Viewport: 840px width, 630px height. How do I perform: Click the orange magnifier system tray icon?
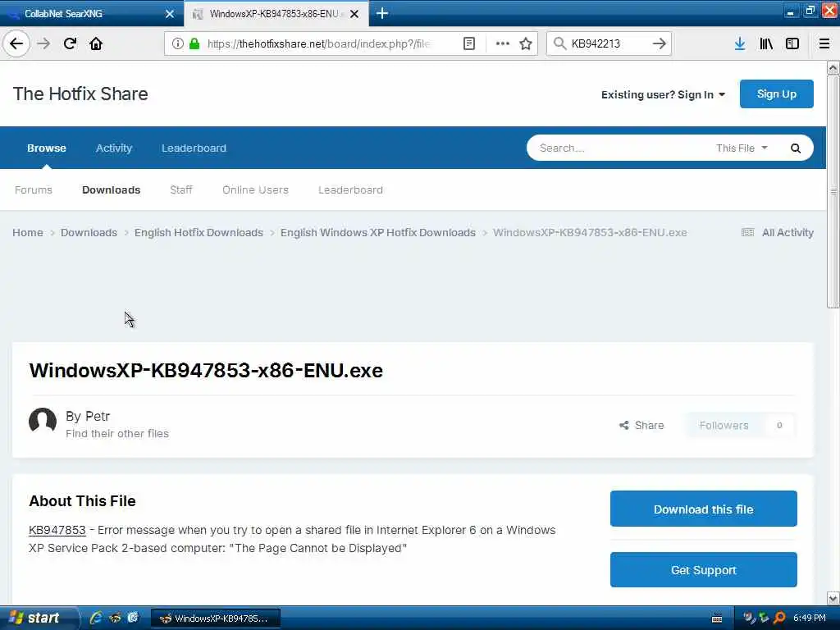pos(779,618)
